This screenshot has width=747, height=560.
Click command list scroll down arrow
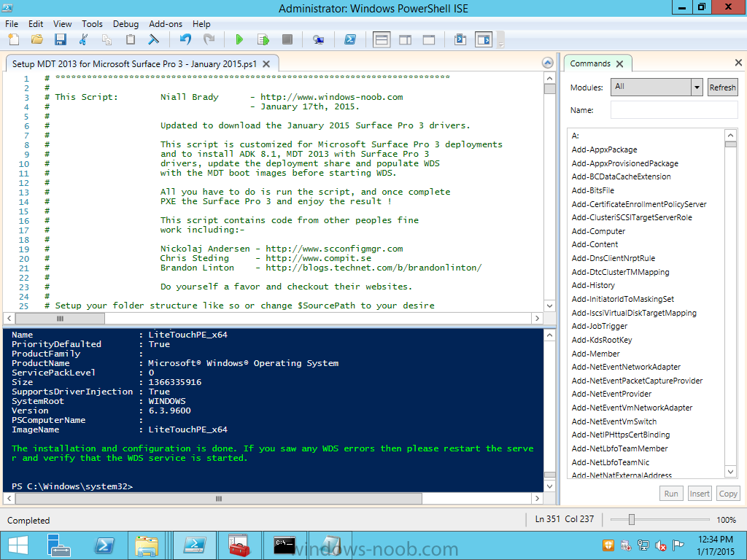(730, 472)
